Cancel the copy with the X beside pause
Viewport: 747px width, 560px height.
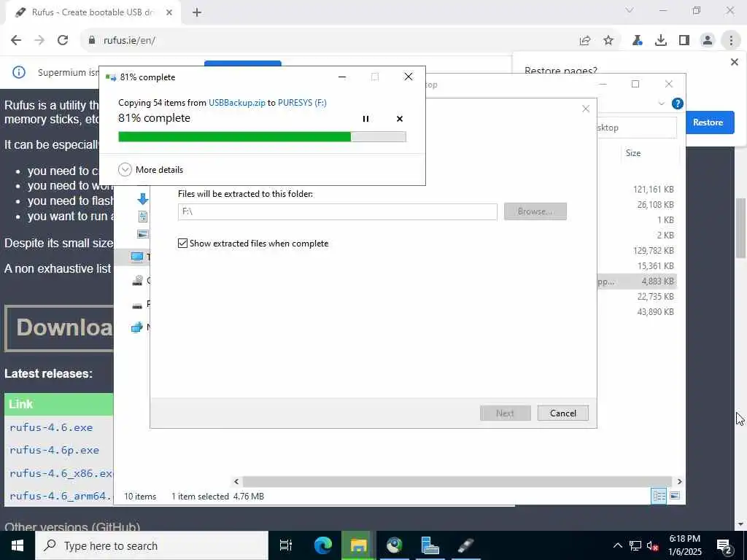point(400,119)
